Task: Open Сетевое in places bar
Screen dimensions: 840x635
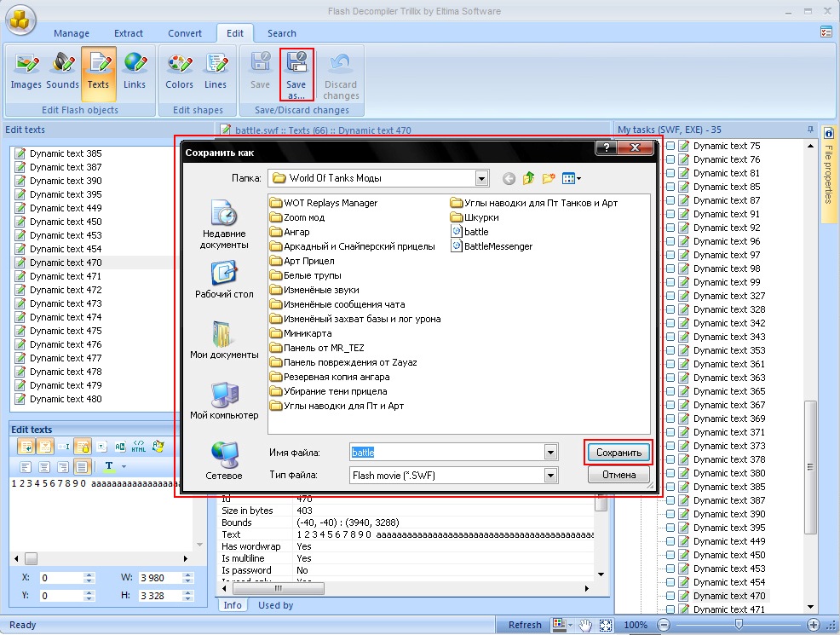Action: 224,460
